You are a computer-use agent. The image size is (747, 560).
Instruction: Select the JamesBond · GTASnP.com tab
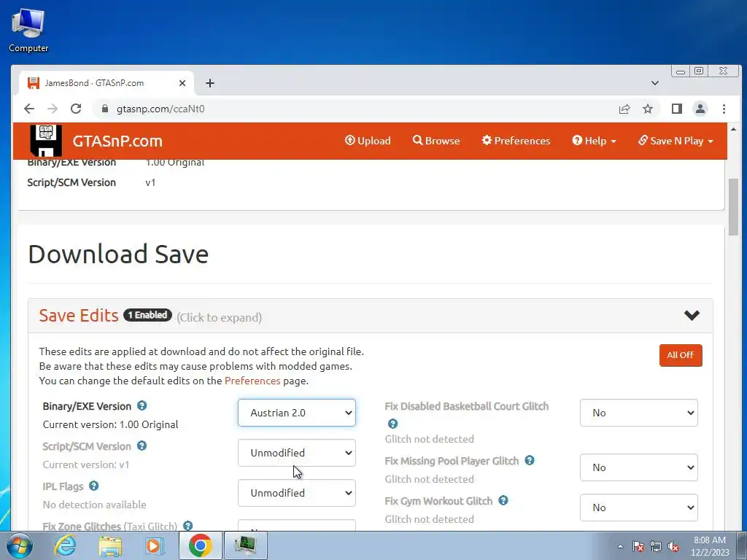107,83
